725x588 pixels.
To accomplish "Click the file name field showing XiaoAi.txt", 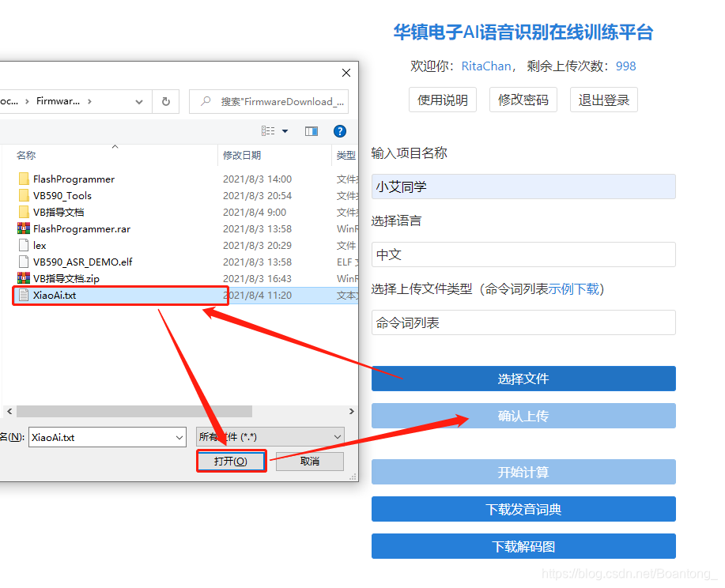I will (108, 437).
